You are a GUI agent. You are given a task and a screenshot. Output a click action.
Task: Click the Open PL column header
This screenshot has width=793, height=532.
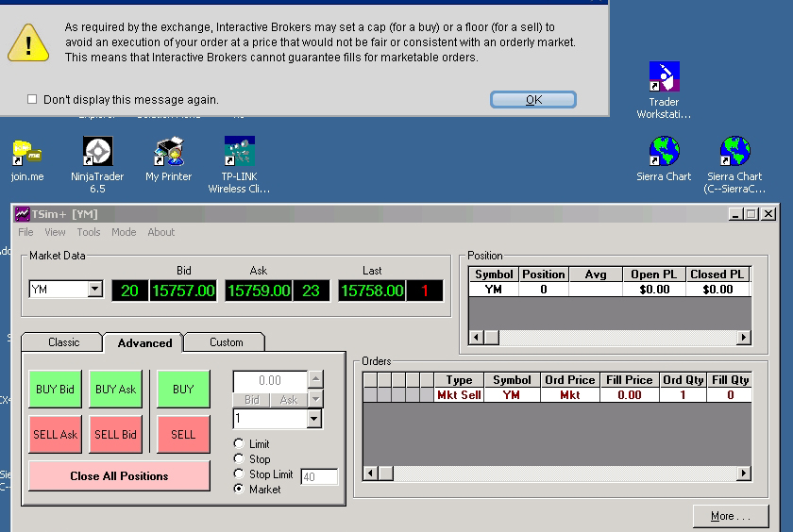click(653, 274)
